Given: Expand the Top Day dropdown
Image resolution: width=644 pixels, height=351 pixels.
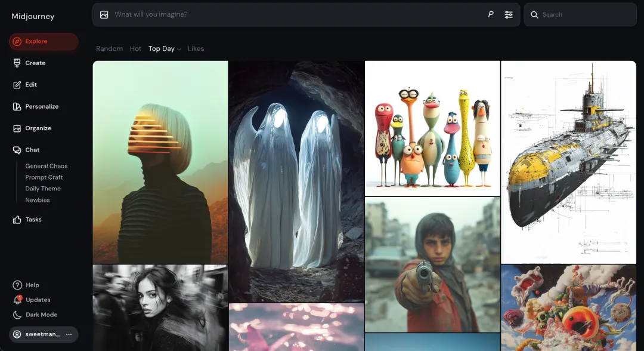Looking at the screenshot, I should [x=165, y=49].
